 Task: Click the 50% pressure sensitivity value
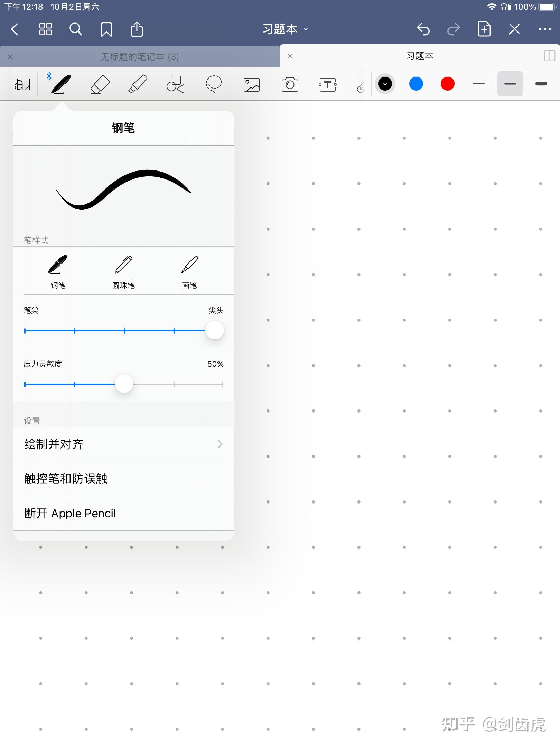click(x=215, y=364)
